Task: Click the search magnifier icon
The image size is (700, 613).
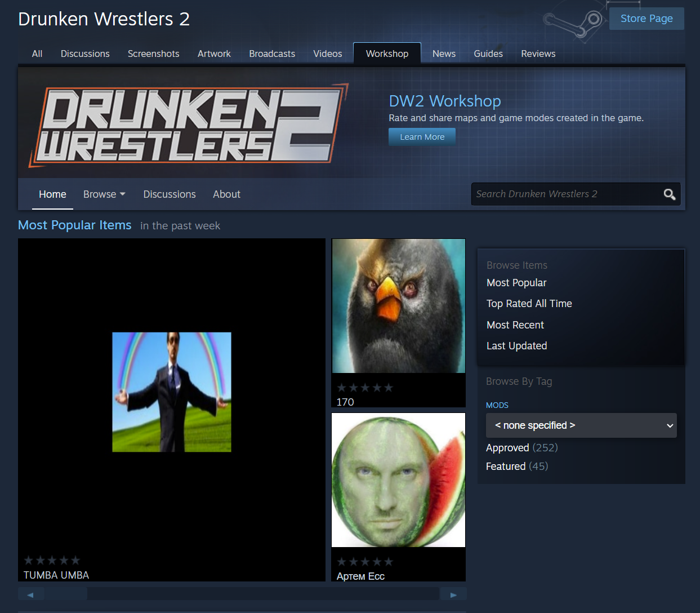Action: 669,194
